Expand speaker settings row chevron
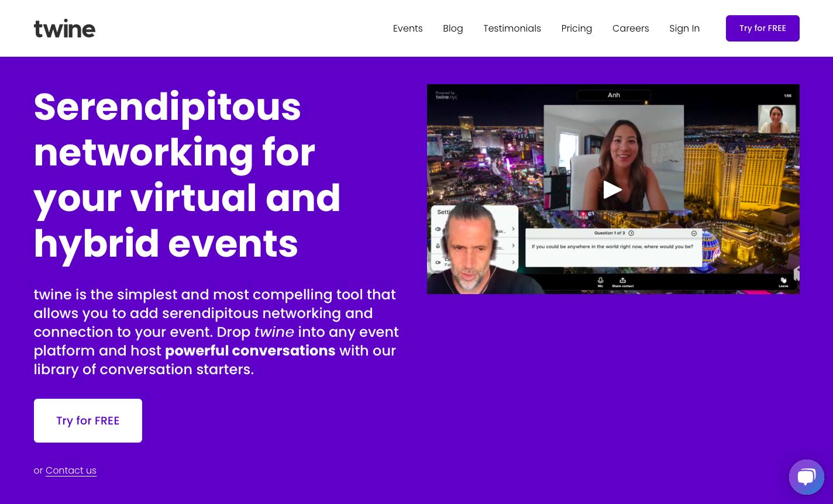The height and width of the screenshot is (504, 833). click(x=513, y=229)
